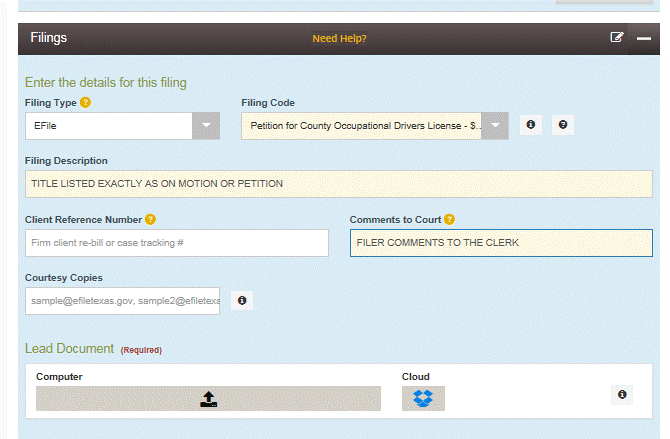The width and height of the screenshot is (670, 439).
Task: Open the Need Help? link
Action: coord(339,38)
